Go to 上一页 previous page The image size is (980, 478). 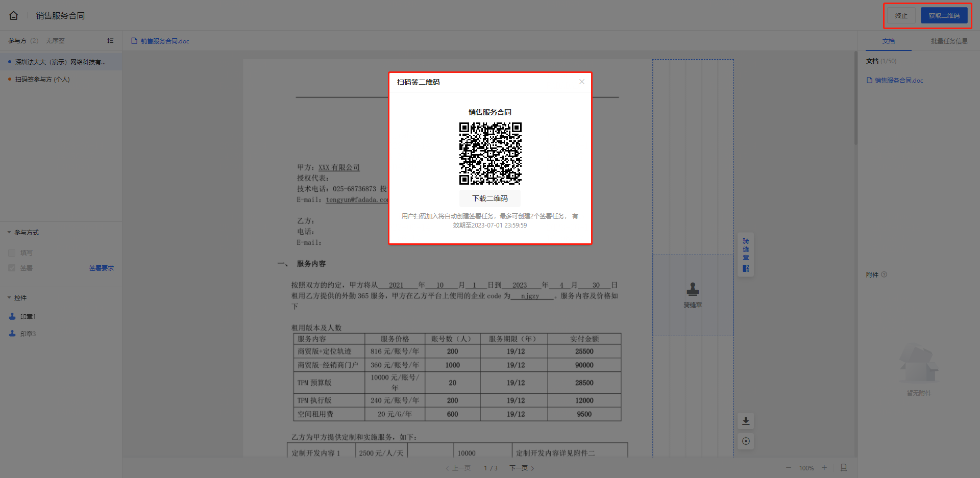pyautogui.click(x=458, y=468)
